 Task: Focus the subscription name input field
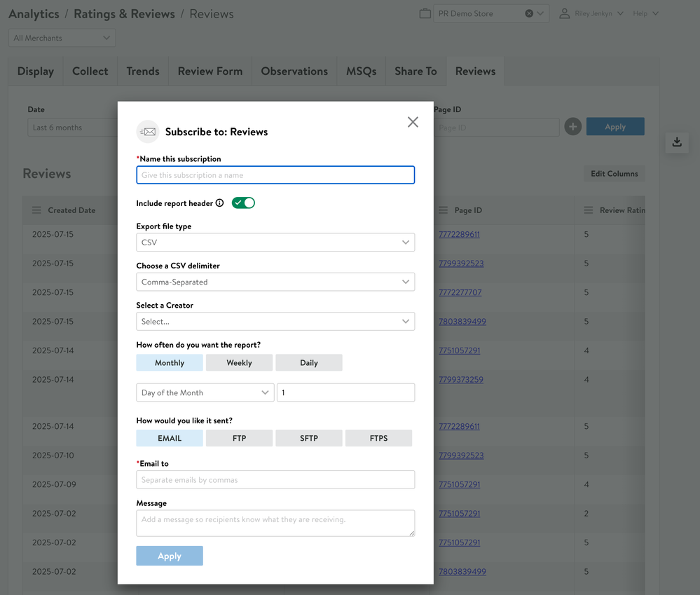pyautogui.click(x=275, y=175)
